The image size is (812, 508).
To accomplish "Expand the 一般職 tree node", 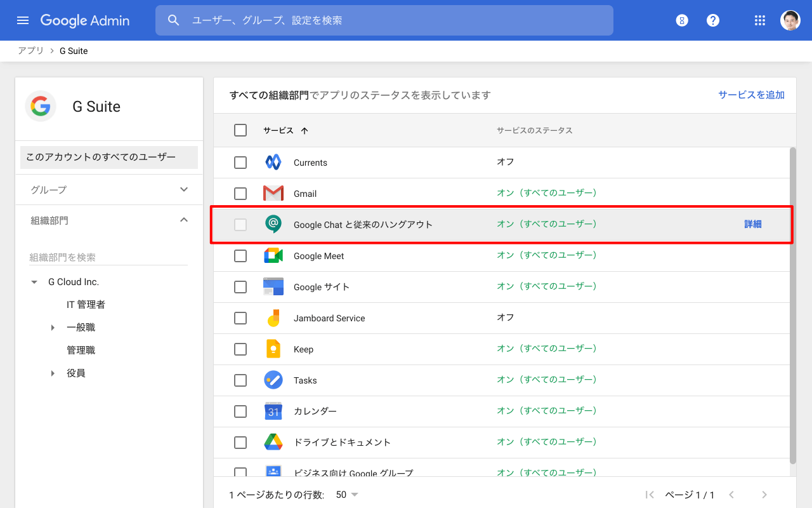I will (53, 328).
